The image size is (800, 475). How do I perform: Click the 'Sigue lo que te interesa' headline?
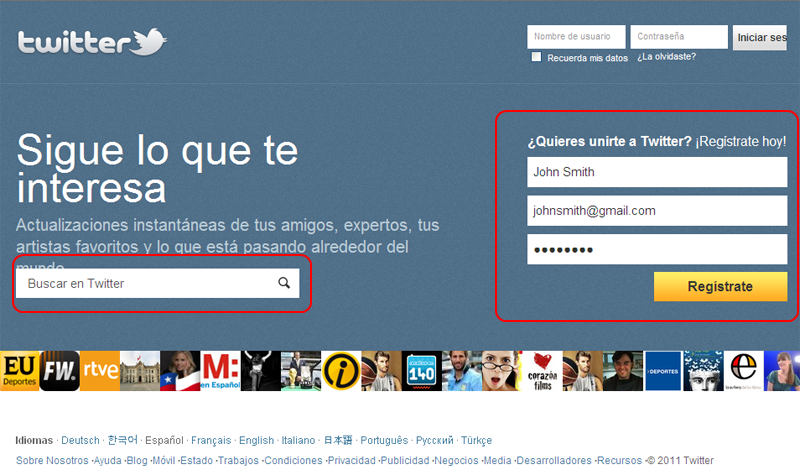point(157,169)
